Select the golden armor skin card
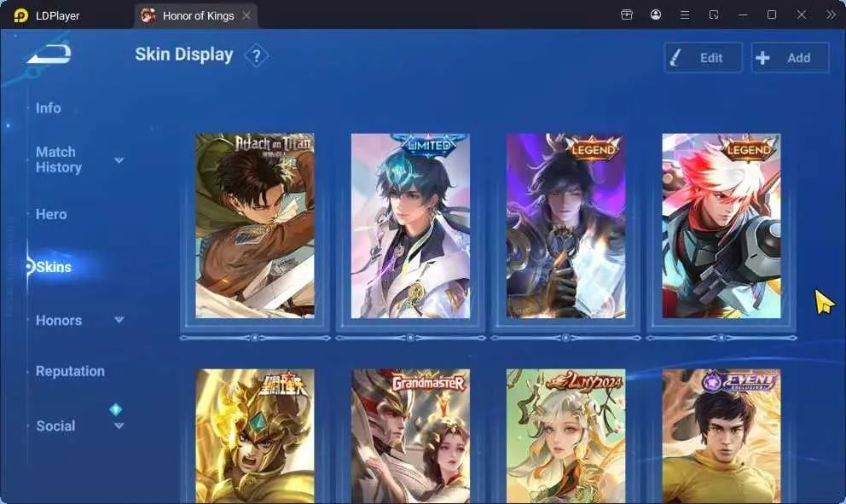846x504 pixels. tap(255, 436)
